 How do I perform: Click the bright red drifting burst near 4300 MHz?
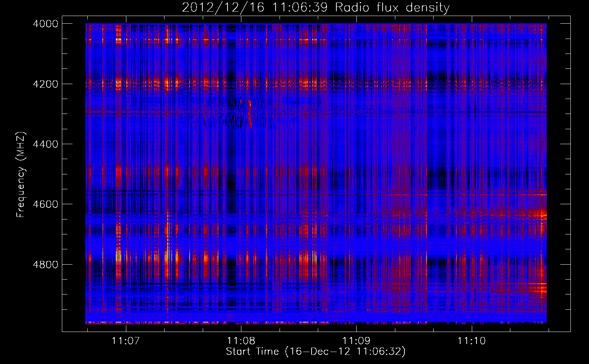click(x=250, y=114)
